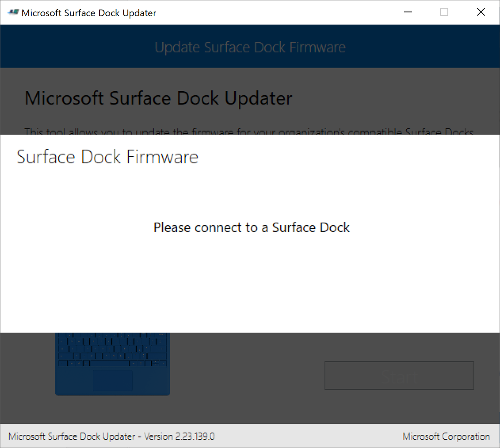Click 'Microsoft Corporation' in the status bar

(x=446, y=436)
